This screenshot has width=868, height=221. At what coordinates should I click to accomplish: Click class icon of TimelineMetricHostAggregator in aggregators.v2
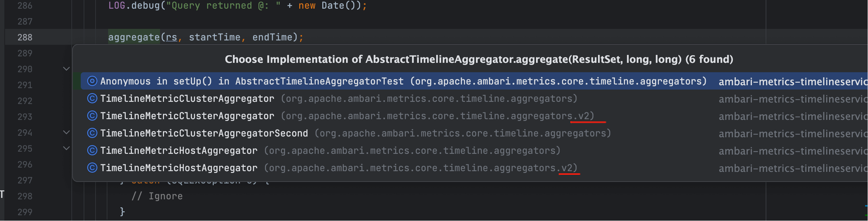coord(92,168)
